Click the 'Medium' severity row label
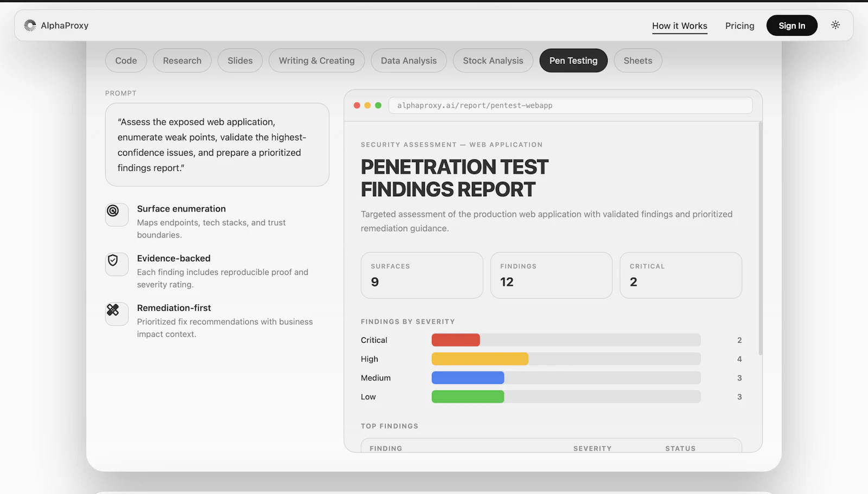This screenshot has width=868, height=494. coord(376,378)
